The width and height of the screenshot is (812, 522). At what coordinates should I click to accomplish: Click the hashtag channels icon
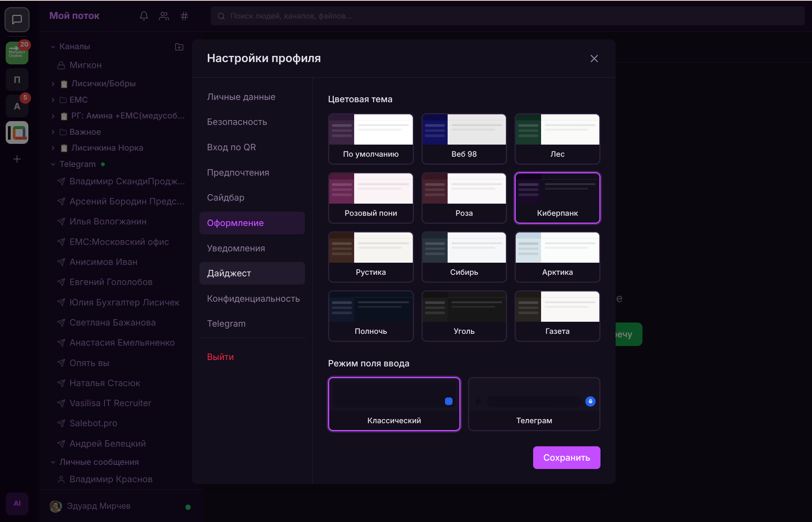point(184,16)
